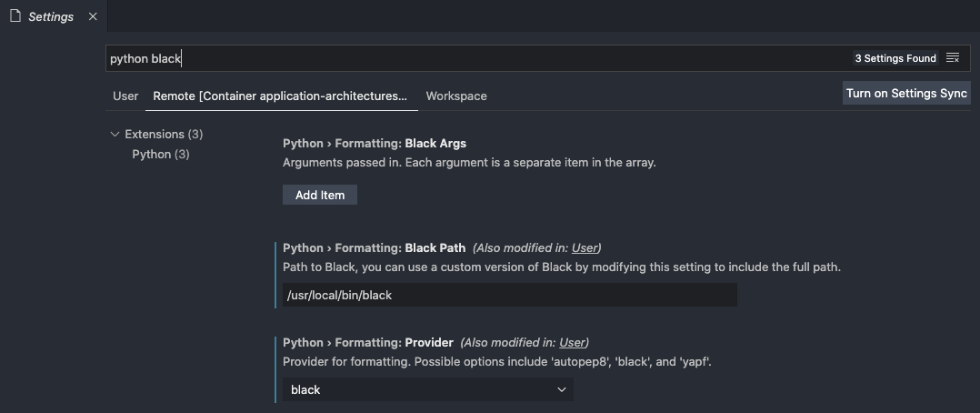Open the Provider dropdown showing black
Viewport: 980px width, 413px height.
click(427, 389)
